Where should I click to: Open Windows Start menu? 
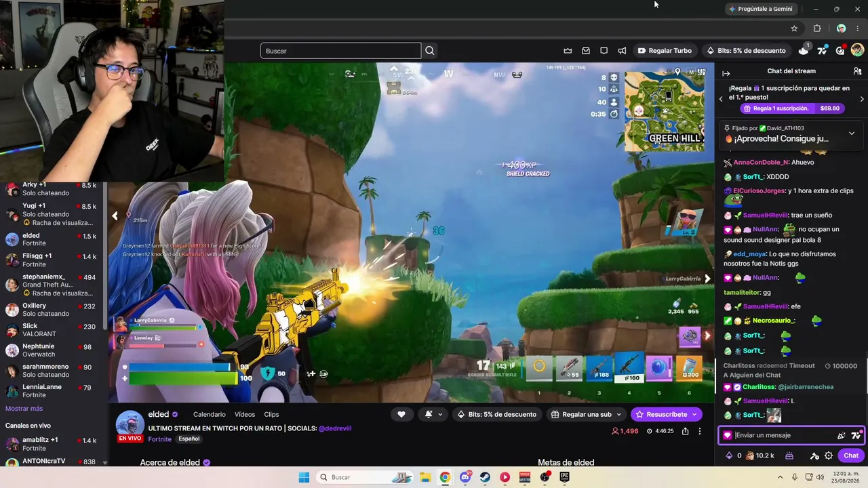pos(304,477)
